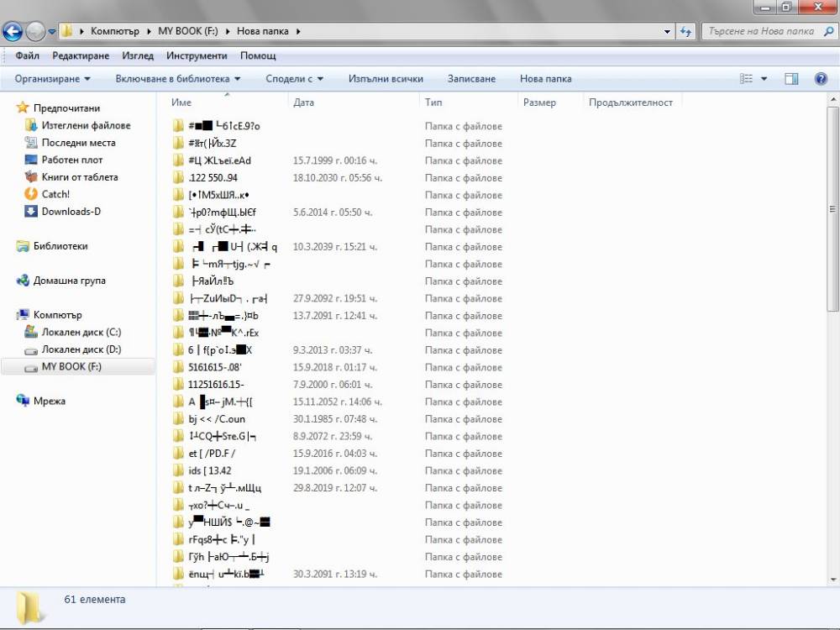Open the address bar history dropdown
Viewport: 840px width, 630px height.
point(667,32)
